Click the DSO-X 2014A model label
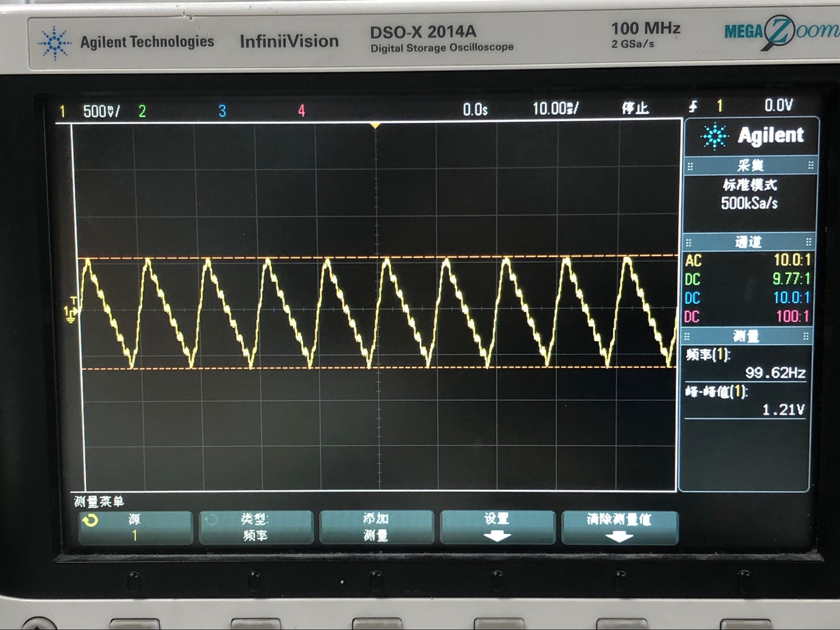840x630 pixels. 423,31
